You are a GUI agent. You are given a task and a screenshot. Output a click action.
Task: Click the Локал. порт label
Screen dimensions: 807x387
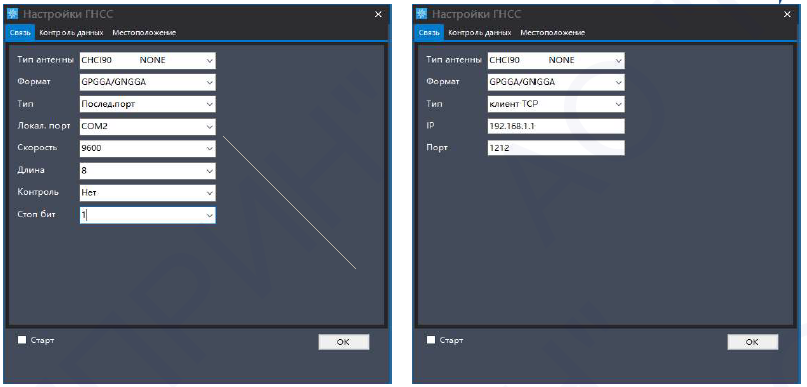(x=43, y=126)
